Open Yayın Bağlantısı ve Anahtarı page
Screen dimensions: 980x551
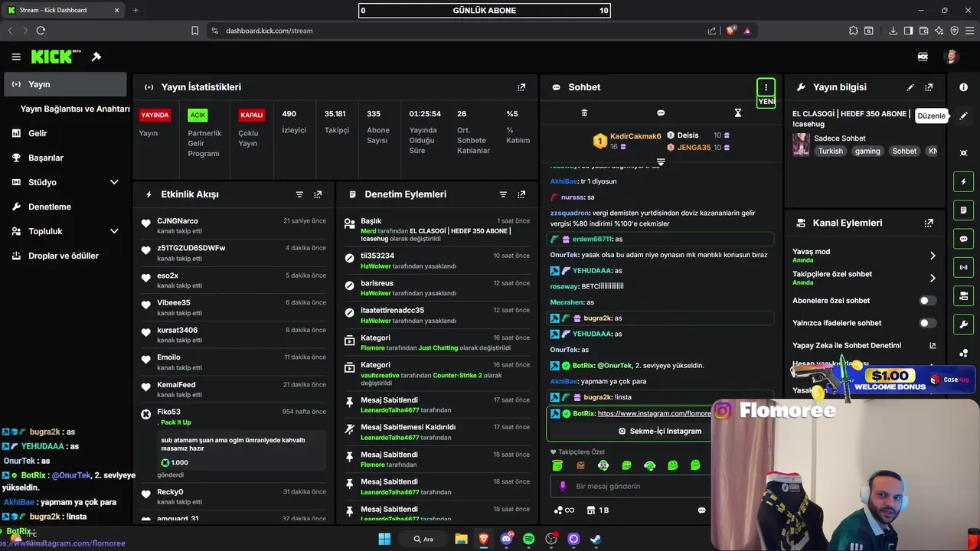coord(75,109)
